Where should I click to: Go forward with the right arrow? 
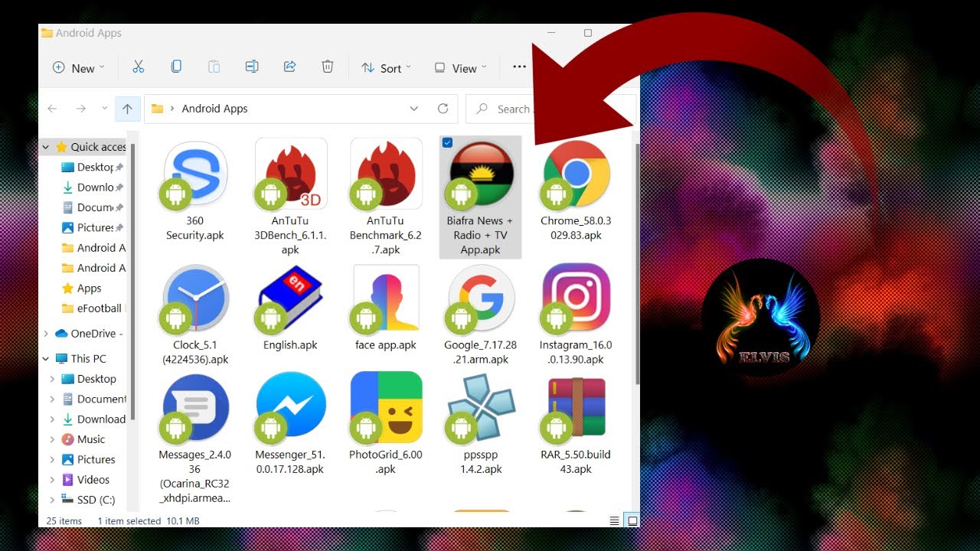tap(80, 109)
